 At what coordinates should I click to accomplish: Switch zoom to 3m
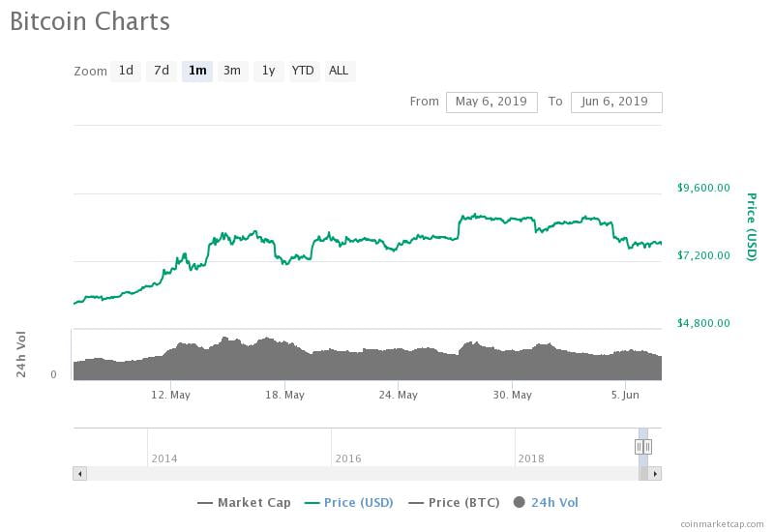click(232, 71)
